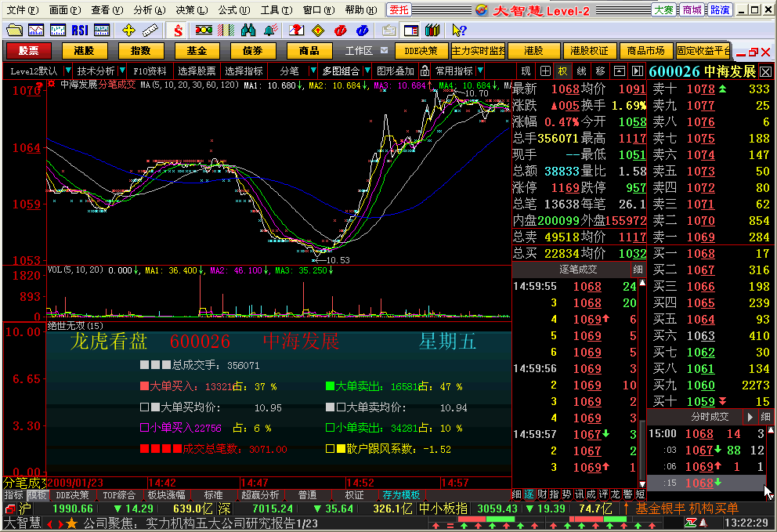Click the red 股票 button

click(28, 51)
